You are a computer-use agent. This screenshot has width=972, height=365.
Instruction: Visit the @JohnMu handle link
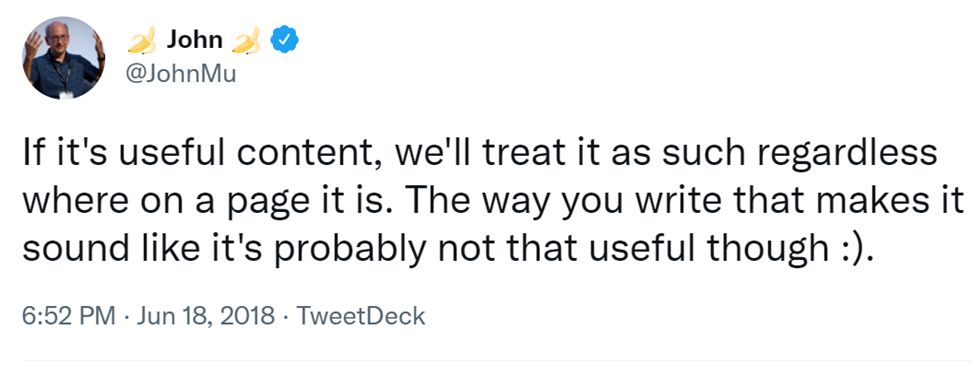pos(181,74)
